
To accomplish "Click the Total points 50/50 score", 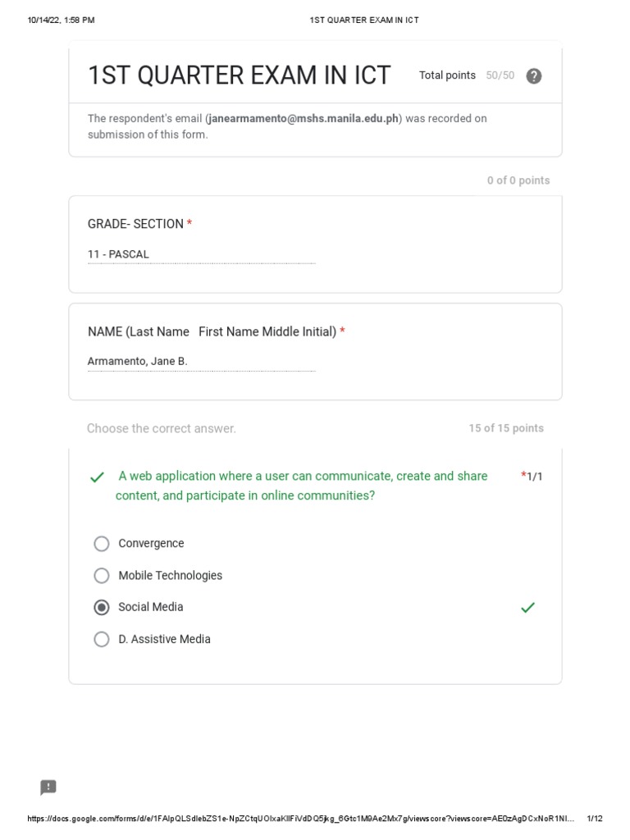I will coord(467,75).
